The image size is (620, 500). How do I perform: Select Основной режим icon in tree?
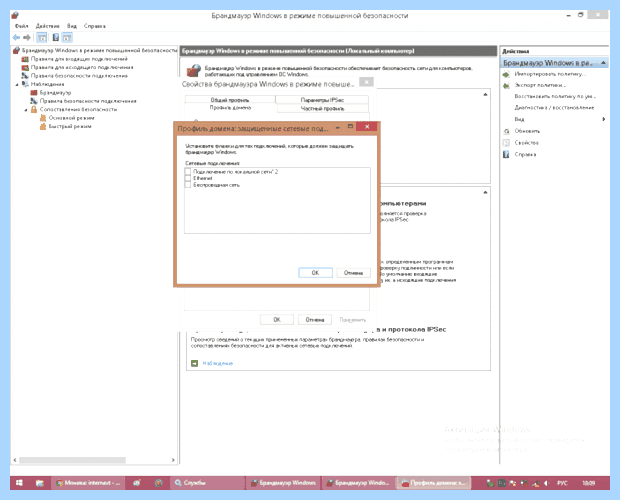43,118
